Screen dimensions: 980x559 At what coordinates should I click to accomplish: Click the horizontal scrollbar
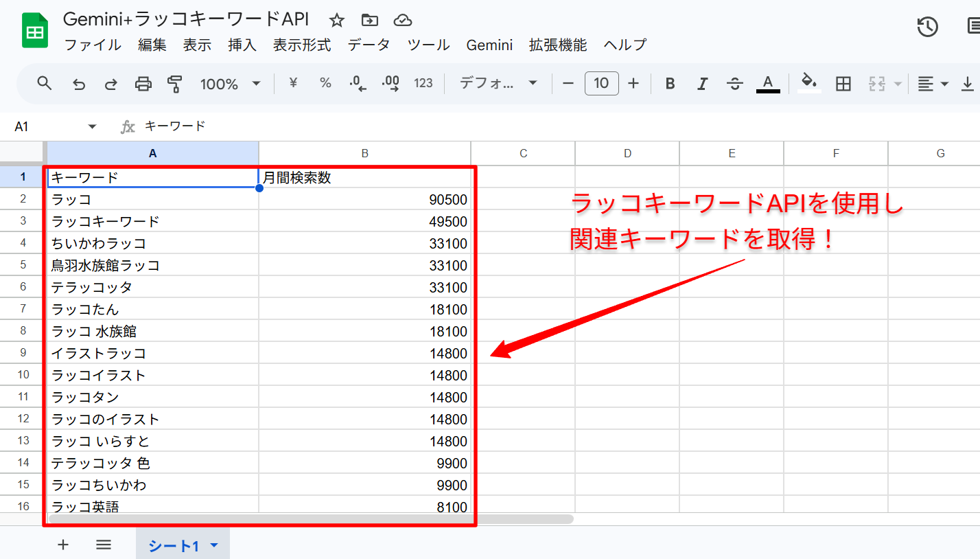(311, 519)
